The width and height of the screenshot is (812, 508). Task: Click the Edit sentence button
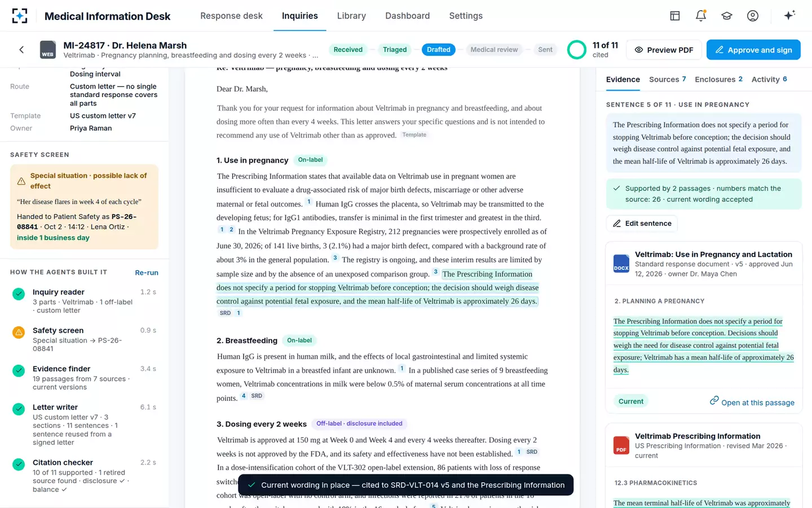tap(642, 224)
